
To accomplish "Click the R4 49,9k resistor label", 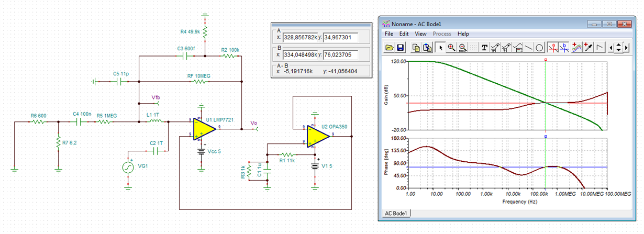I will point(191,32).
